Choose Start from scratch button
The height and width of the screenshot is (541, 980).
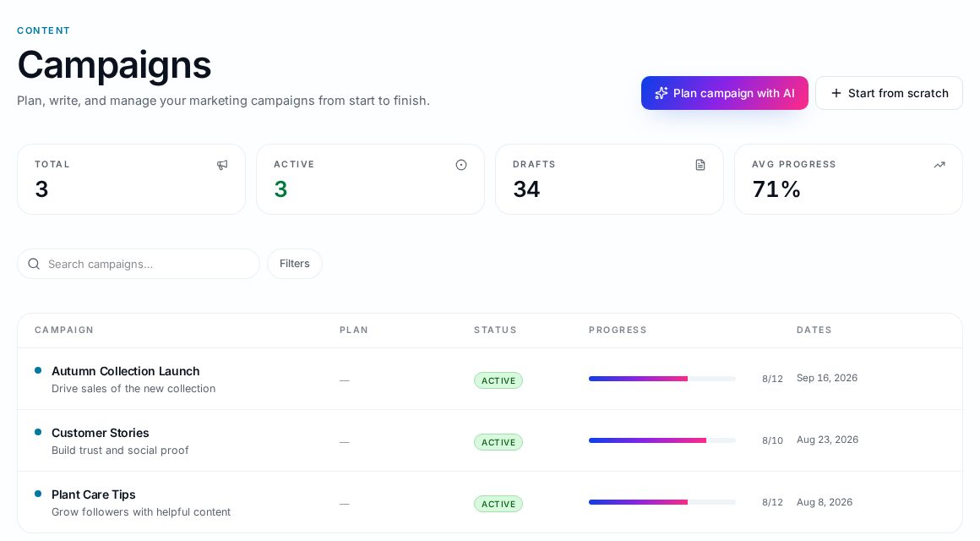click(x=889, y=93)
